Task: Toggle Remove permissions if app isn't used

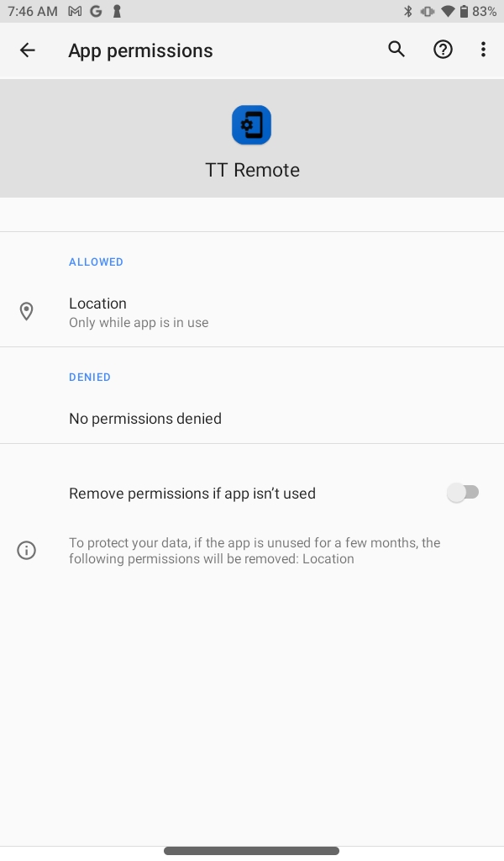Action: pos(464,493)
